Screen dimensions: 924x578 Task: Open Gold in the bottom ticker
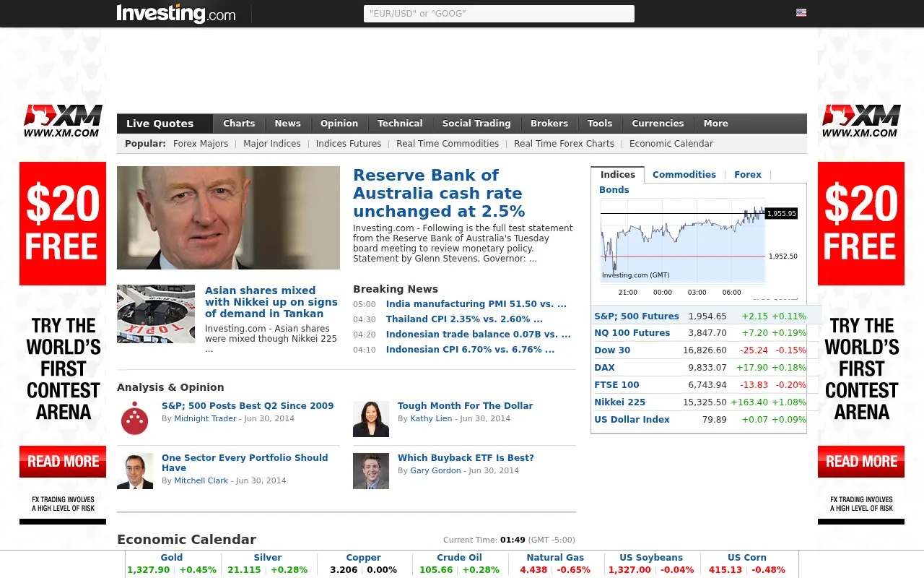pyautogui.click(x=172, y=558)
